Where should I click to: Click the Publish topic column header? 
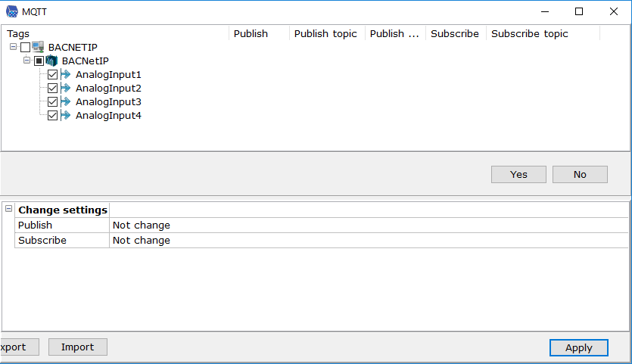[327, 33]
